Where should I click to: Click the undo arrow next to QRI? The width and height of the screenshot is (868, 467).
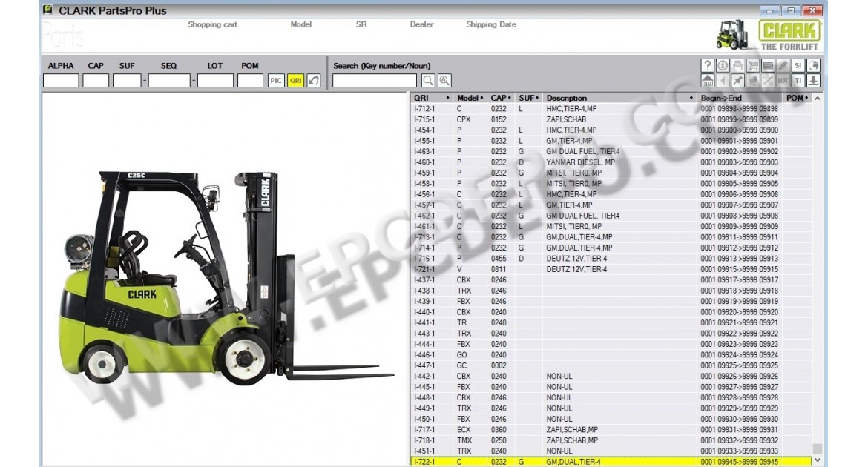313,81
